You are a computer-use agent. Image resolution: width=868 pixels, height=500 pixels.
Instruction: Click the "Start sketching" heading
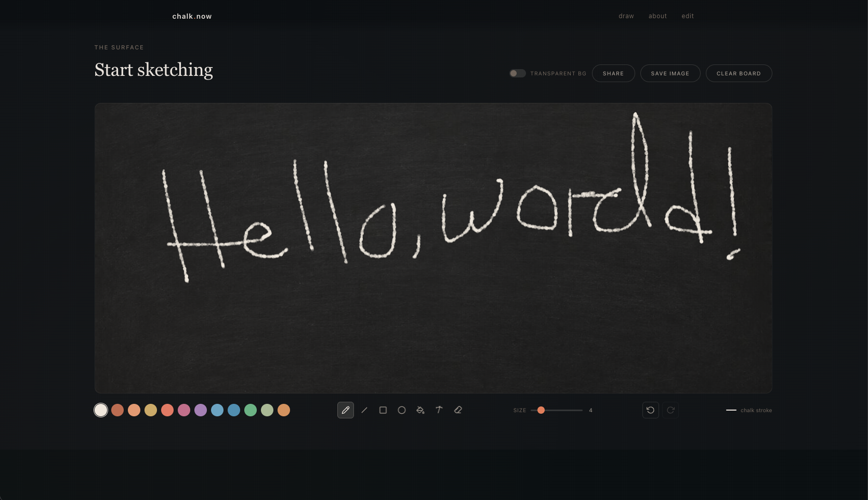pyautogui.click(x=154, y=70)
